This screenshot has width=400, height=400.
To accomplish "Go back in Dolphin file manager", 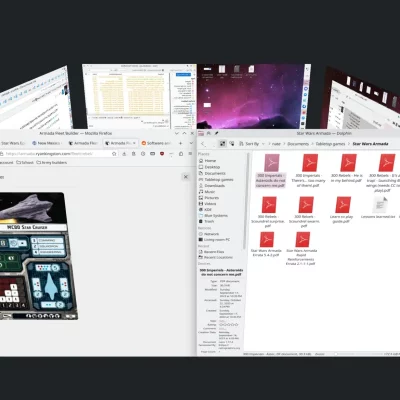I will click(203, 144).
